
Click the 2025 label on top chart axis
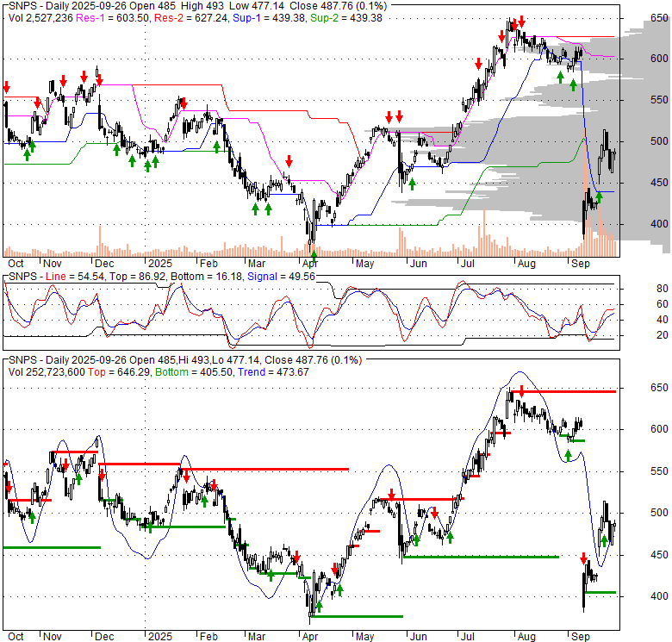click(160, 264)
